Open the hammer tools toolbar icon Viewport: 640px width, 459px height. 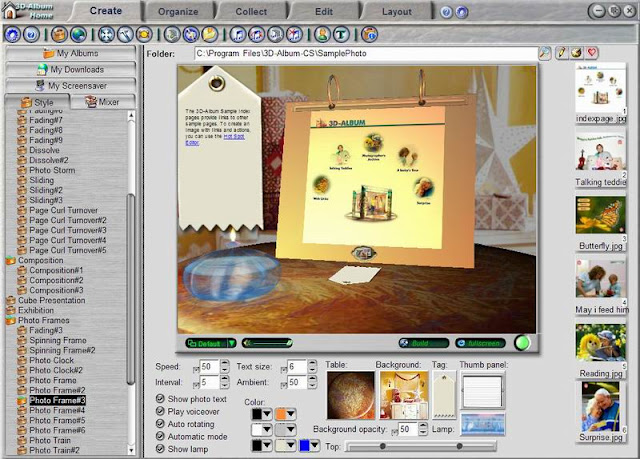[125, 34]
